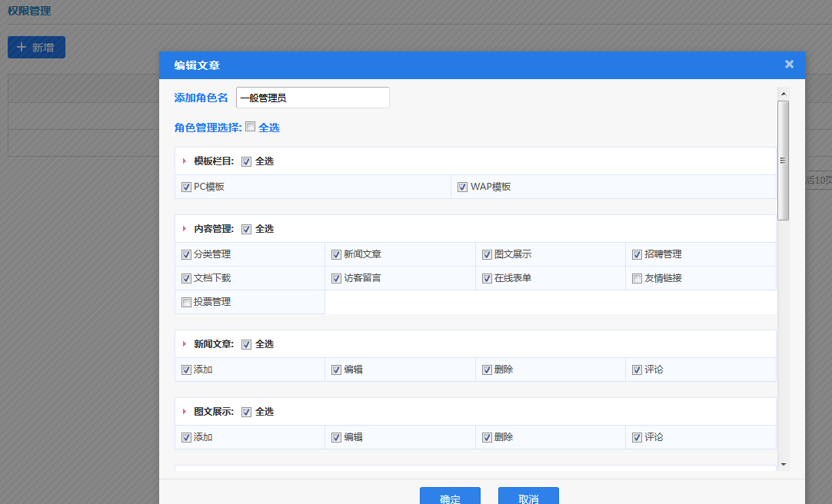The width and height of the screenshot is (832, 504).
Task: Uncheck 评论 under 新闻文章 section
Action: (637, 370)
